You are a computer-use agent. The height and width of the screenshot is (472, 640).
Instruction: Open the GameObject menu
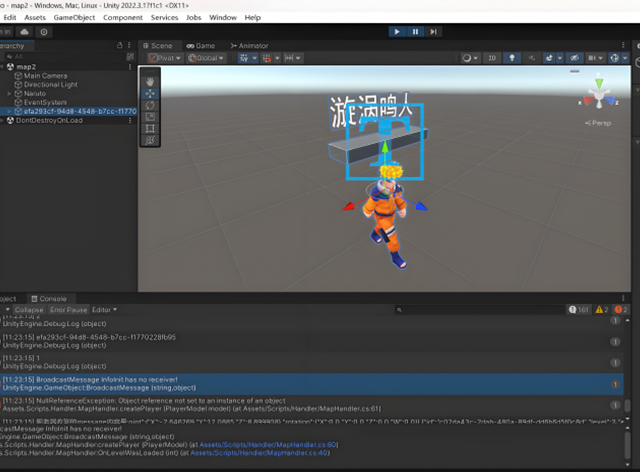tap(73, 17)
